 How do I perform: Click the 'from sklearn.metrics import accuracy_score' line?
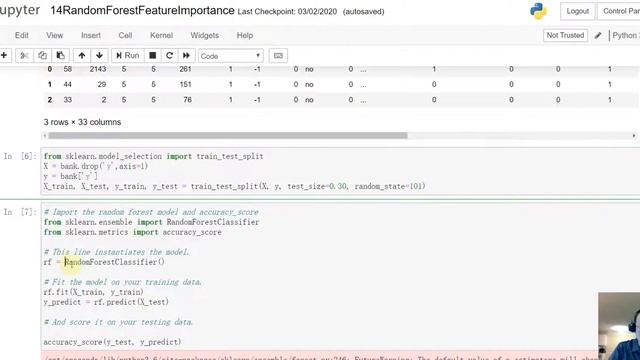133,232
